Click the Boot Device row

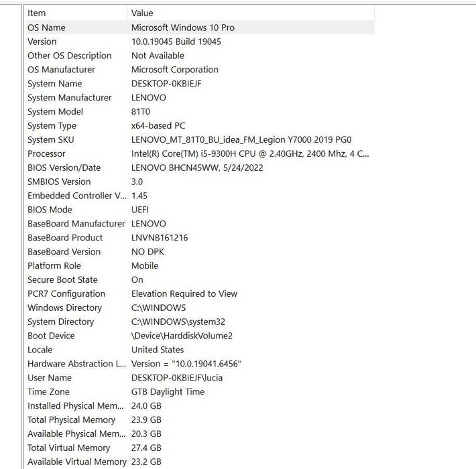pos(199,336)
